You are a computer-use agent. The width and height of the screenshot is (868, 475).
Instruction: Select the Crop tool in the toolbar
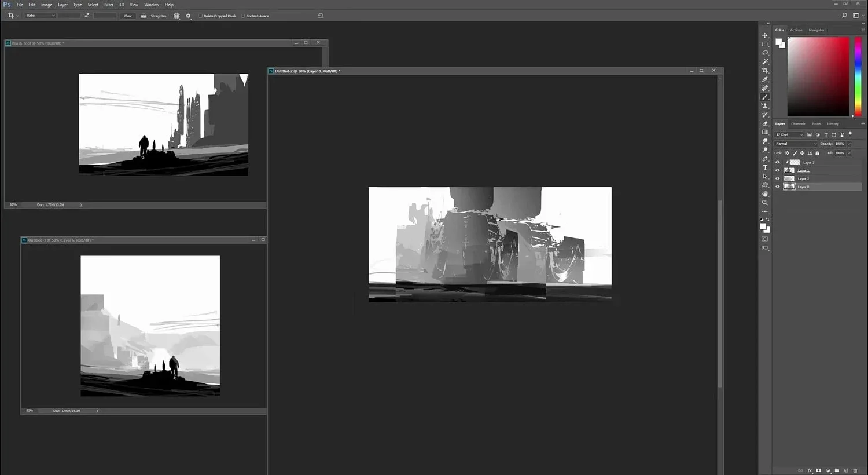coord(765,71)
